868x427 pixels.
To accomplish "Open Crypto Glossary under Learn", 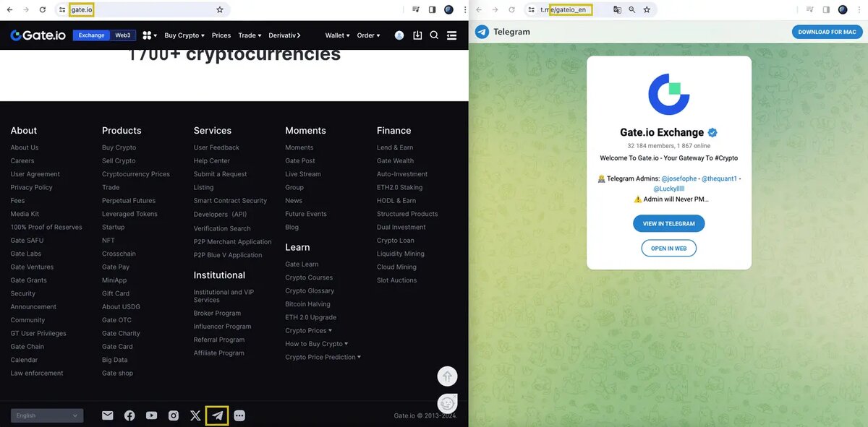I will pos(310,290).
